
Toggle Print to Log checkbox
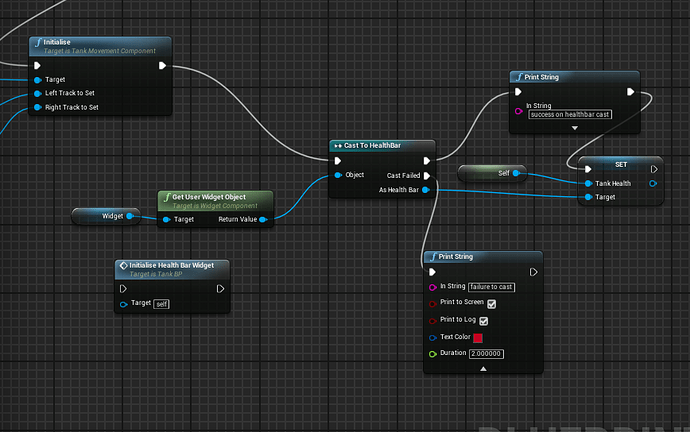click(x=484, y=321)
